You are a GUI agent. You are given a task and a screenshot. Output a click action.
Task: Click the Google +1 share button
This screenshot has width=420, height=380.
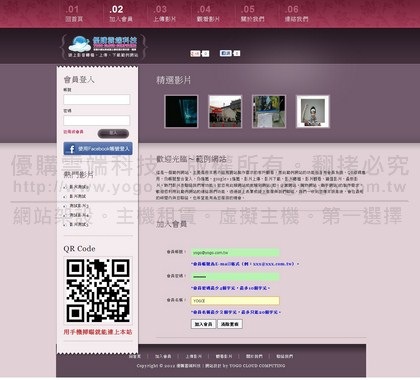tap(199, 53)
